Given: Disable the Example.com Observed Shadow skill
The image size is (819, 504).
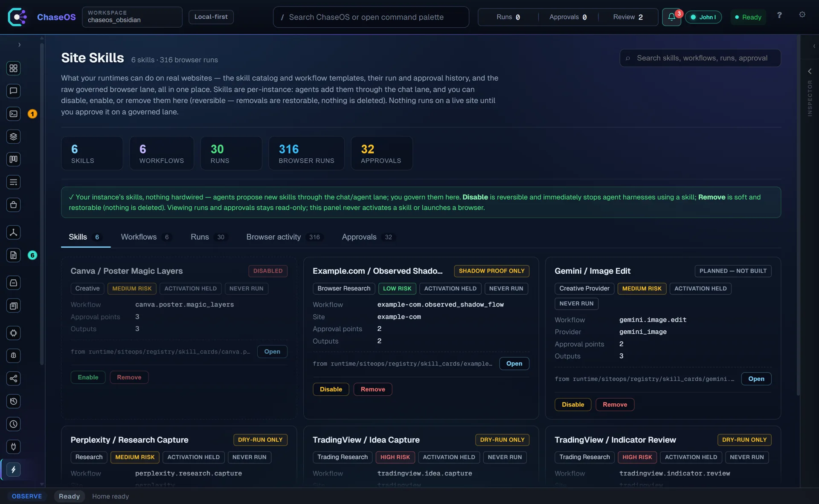Looking at the screenshot, I should pos(331,389).
